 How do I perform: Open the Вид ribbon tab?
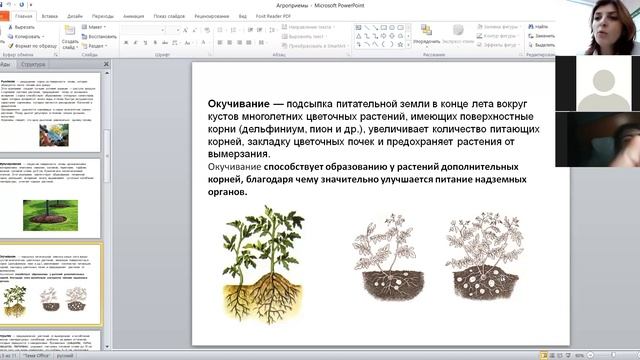click(242, 16)
